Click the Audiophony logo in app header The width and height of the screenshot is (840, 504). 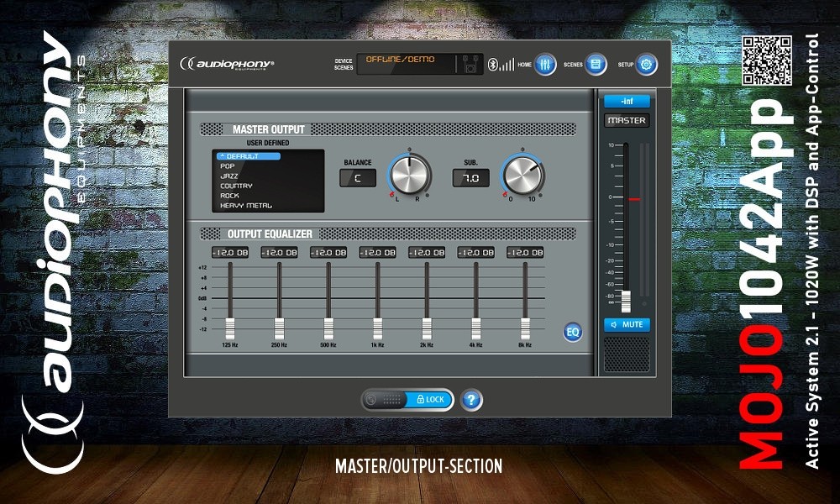227,65
